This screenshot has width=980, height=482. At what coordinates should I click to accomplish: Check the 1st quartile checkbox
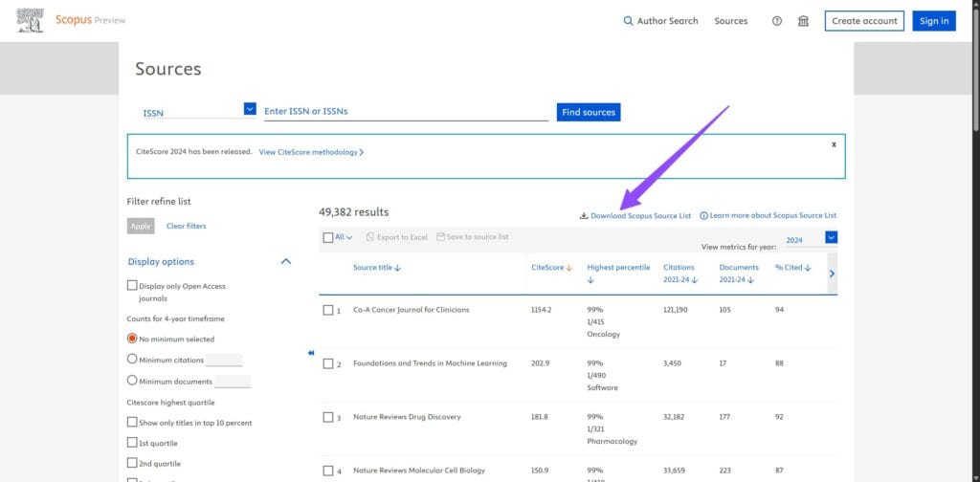tap(132, 443)
